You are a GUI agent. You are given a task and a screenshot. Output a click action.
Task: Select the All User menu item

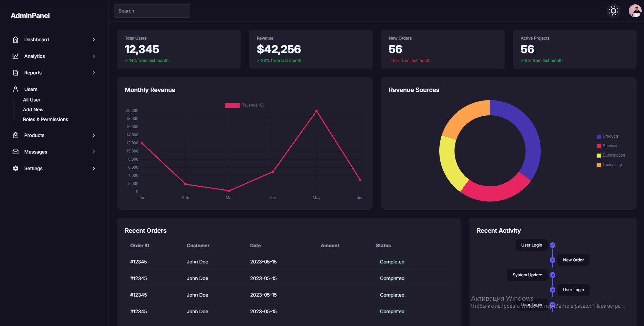(x=31, y=100)
